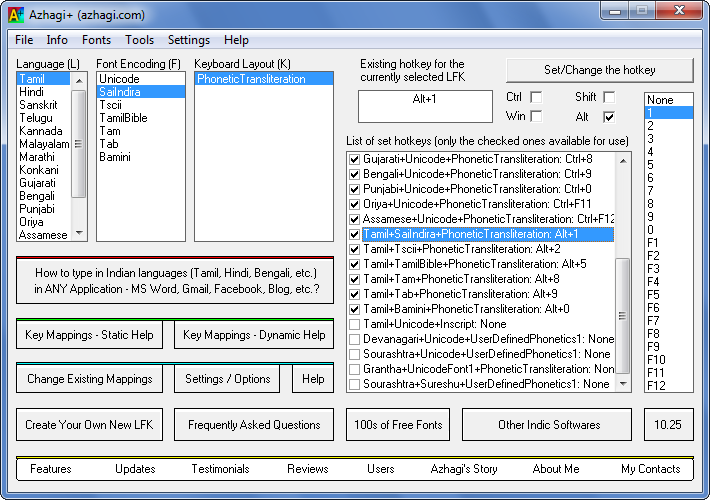Viewport: 710px width, 500px height.
Task: Open the Info menu
Action: 57,40
